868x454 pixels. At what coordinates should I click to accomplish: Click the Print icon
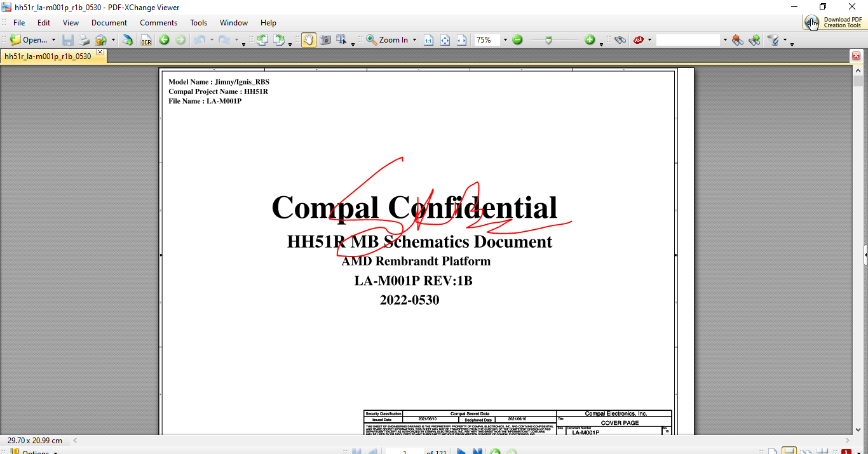pos(84,40)
